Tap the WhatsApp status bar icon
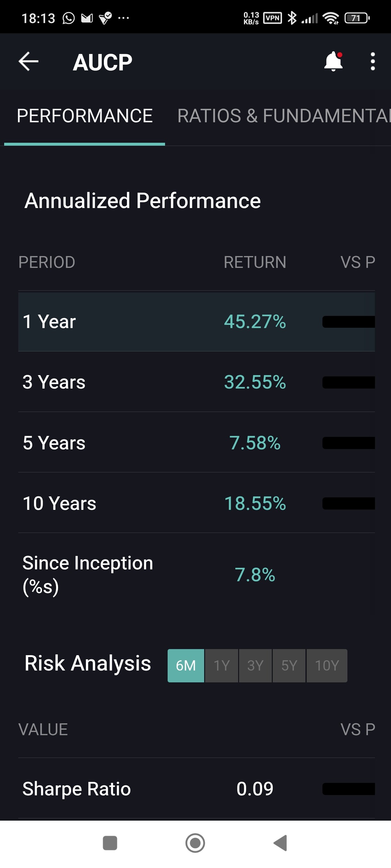The image size is (391, 868). click(x=69, y=18)
